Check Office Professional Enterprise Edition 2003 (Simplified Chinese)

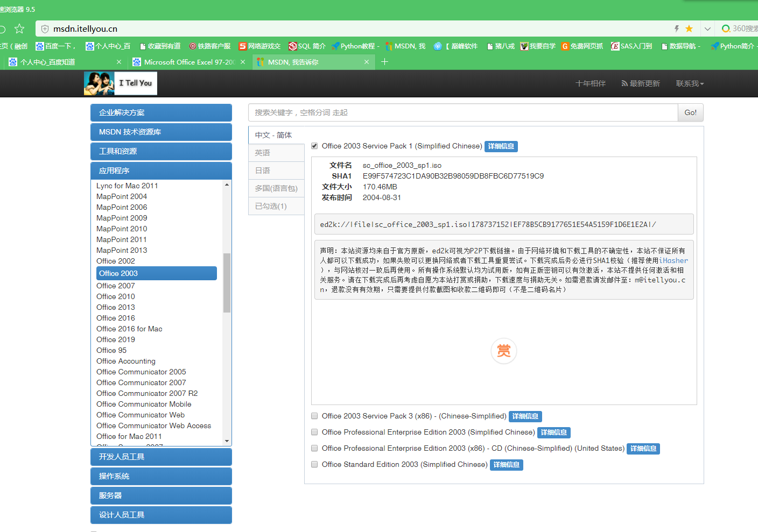click(x=314, y=432)
